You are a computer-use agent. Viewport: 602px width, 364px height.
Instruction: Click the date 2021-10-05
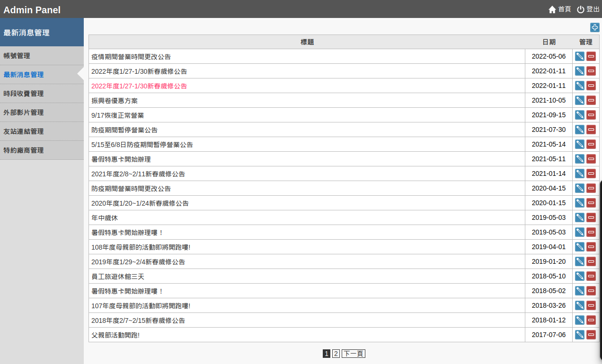pyautogui.click(x=549, y=101)
